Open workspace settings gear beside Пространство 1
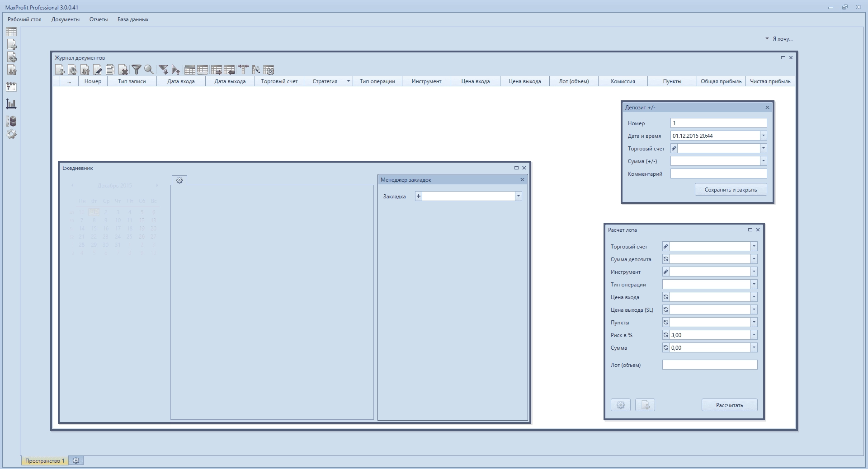 pos(76,460)
